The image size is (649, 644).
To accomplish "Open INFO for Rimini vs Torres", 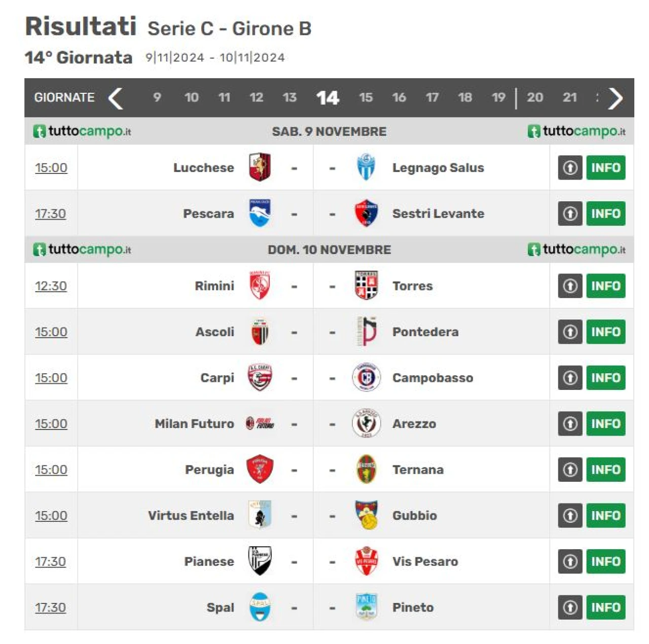I will point(606,285).
